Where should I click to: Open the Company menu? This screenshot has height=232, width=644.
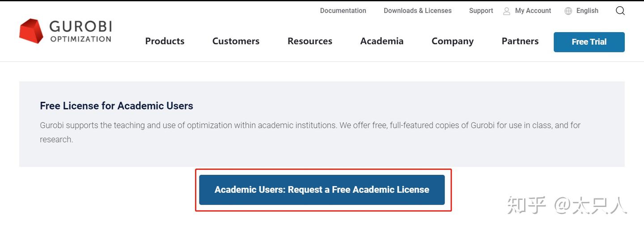click(x=452, y=41)
